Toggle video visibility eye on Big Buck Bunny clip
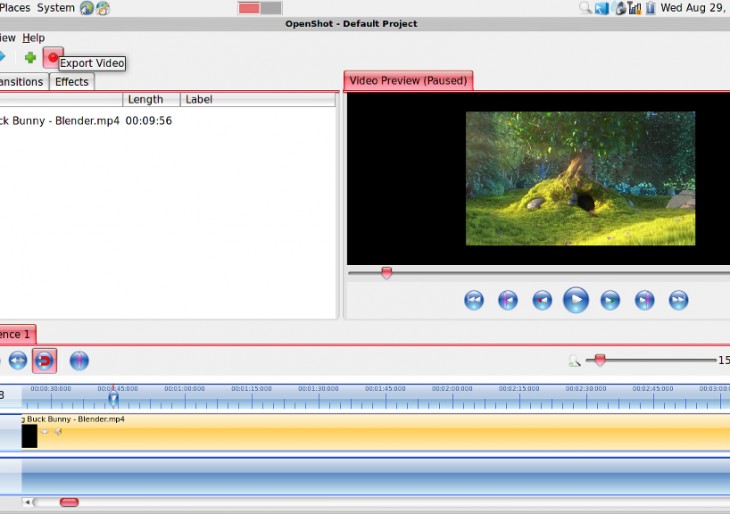Image resolution: width=730 pixels, height=514 pixels. (x=45, y=431)
